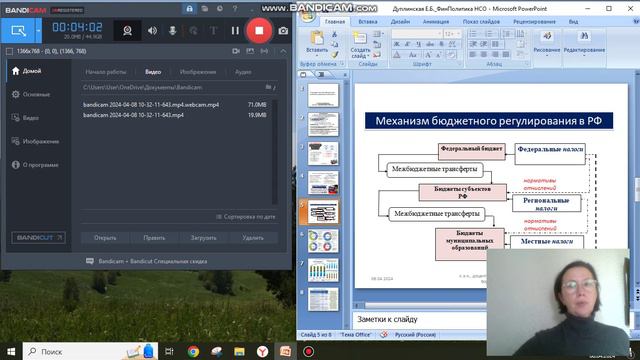Select slide 6 thumbnail with donut charts
Image resolution: width=640 pixels, height=360 pixels.
323,241
